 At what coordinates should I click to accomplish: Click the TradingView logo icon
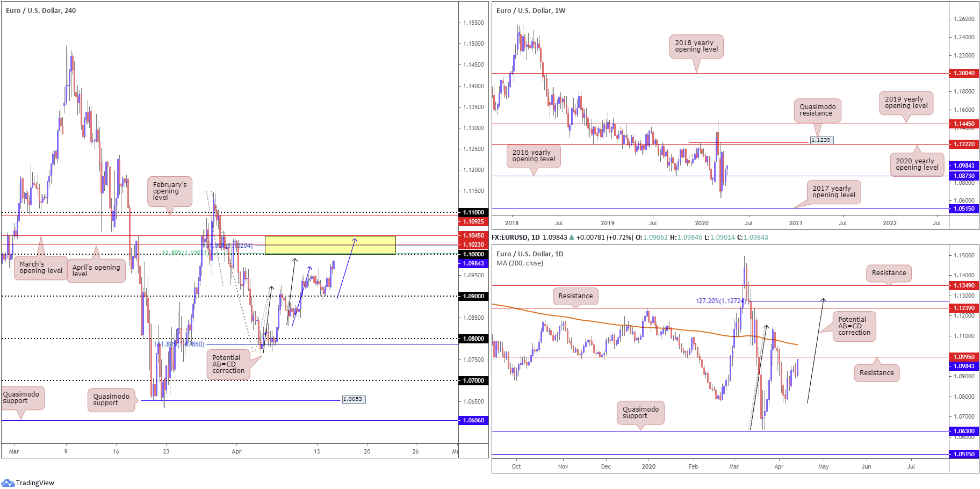click(x=8, y=483)
